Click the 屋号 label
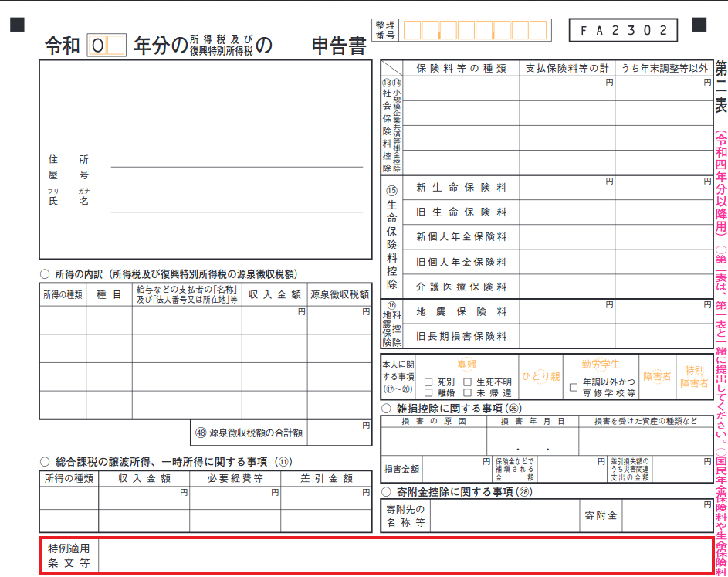728x577 pixels. coord(68,175)
